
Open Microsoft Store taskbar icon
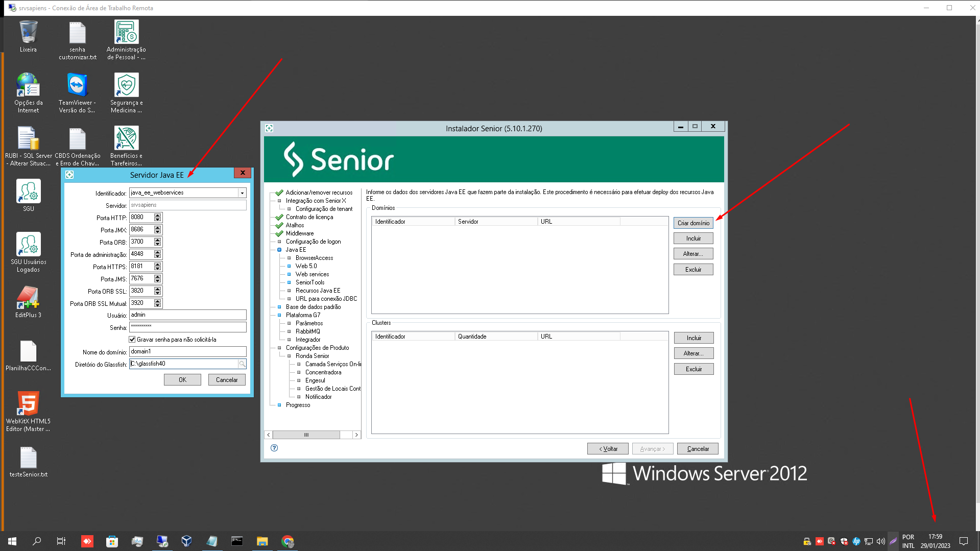click(112, 541)
